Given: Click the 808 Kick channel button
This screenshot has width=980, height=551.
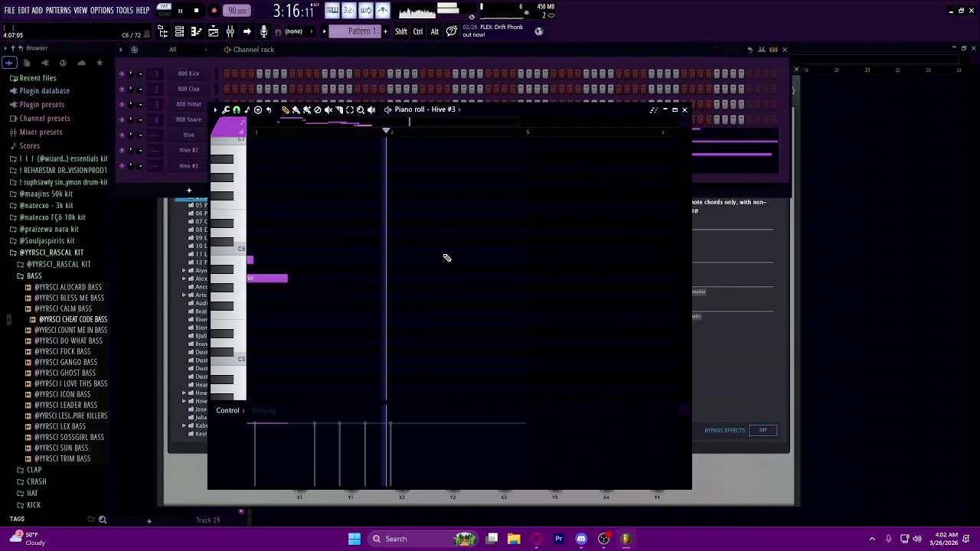Looking at the screenshot, I should (x=188, y=73).
